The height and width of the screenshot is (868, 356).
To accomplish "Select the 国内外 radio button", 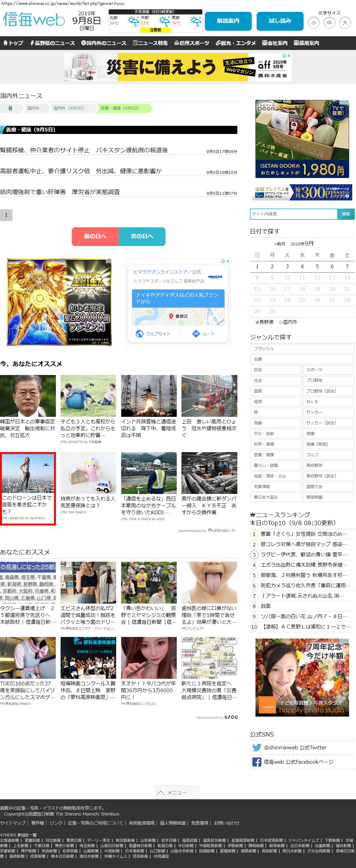I will (281, 322).
